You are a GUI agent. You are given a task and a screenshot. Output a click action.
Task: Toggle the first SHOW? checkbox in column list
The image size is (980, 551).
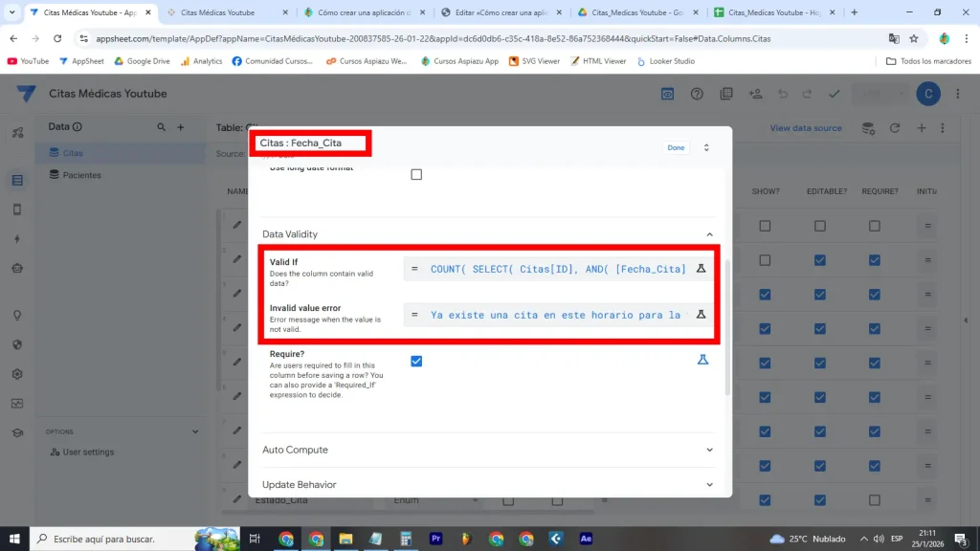[x=765, y=226]
